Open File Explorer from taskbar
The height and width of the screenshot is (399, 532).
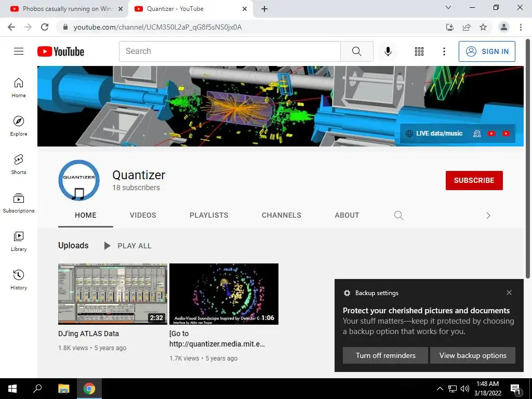(63, 389)
